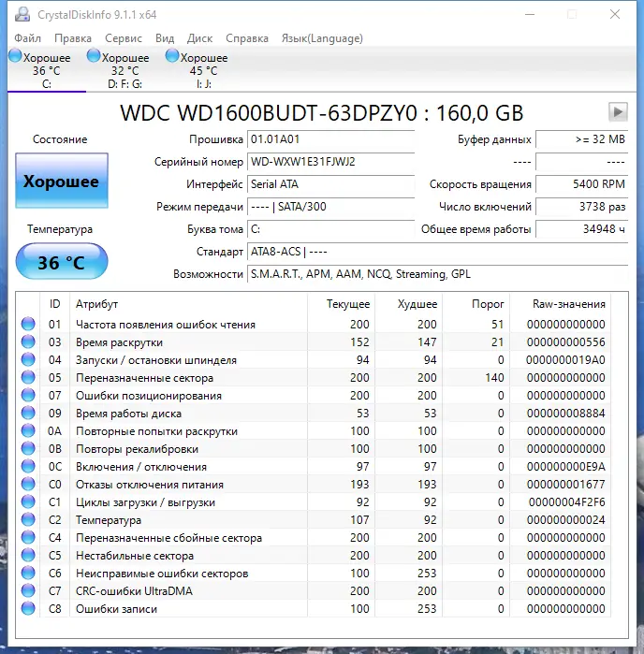This screenshot has height=654, width=644.
Task: Click status dot for attribute C4
Action: 28,538
